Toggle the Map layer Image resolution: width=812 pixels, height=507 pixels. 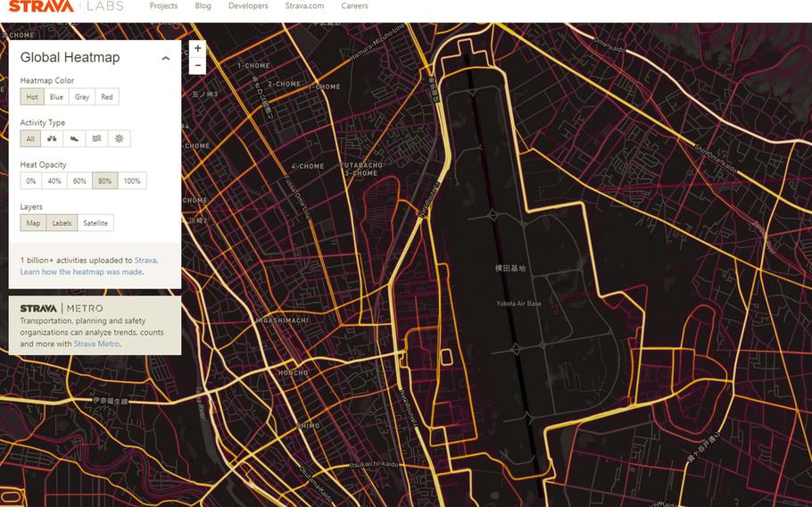coord(33,223)
